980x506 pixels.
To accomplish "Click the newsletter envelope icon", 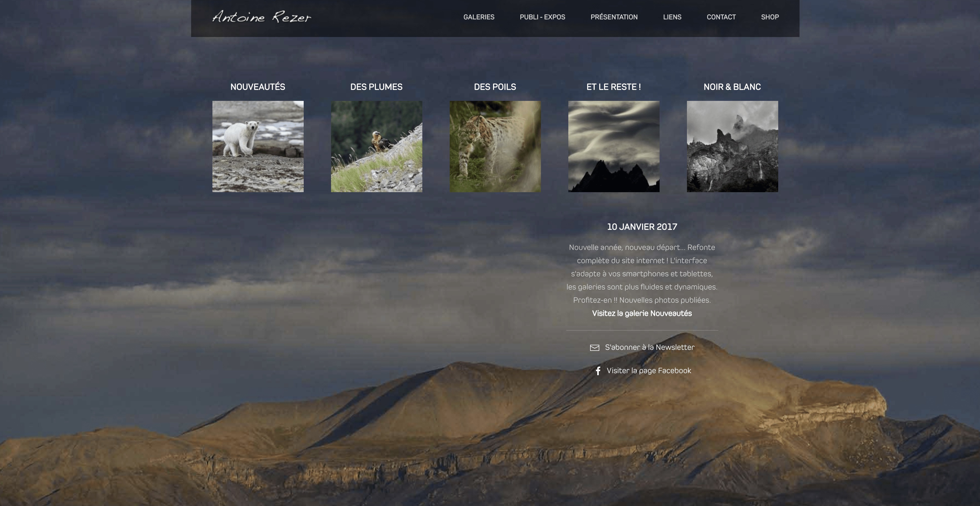I will coord(594,348).
